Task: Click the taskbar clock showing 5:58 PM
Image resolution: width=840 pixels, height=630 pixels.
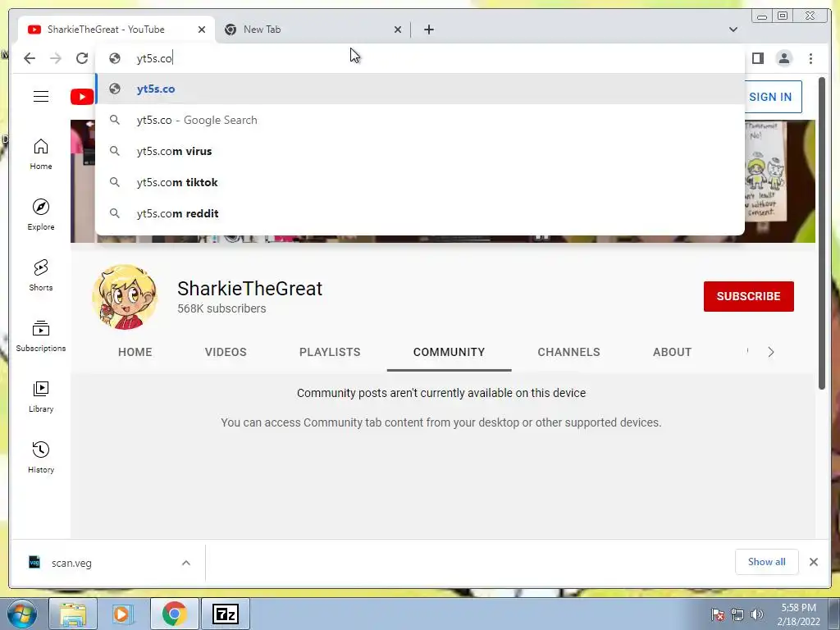Action: click(x=798, y=614)
